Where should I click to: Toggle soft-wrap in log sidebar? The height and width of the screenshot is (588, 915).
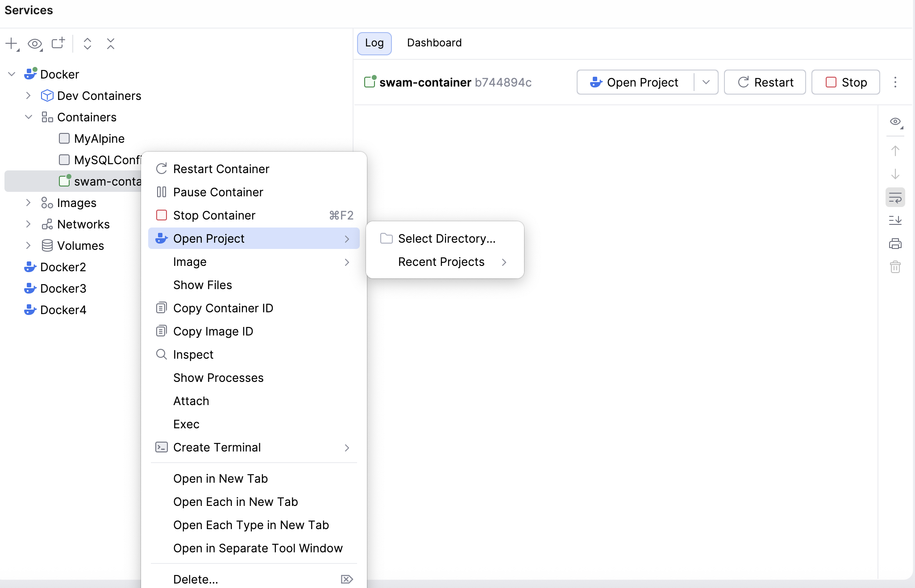pos(895,197)
